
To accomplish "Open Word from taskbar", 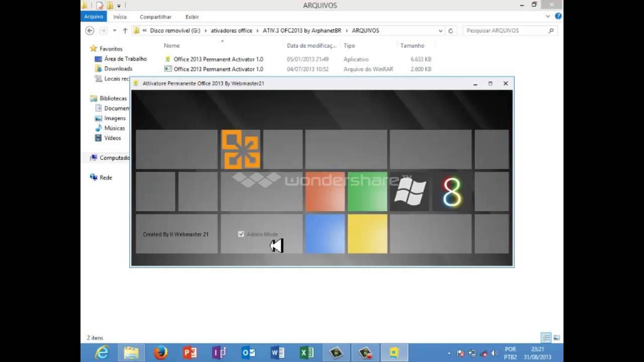I will click(x=277, y=353).
